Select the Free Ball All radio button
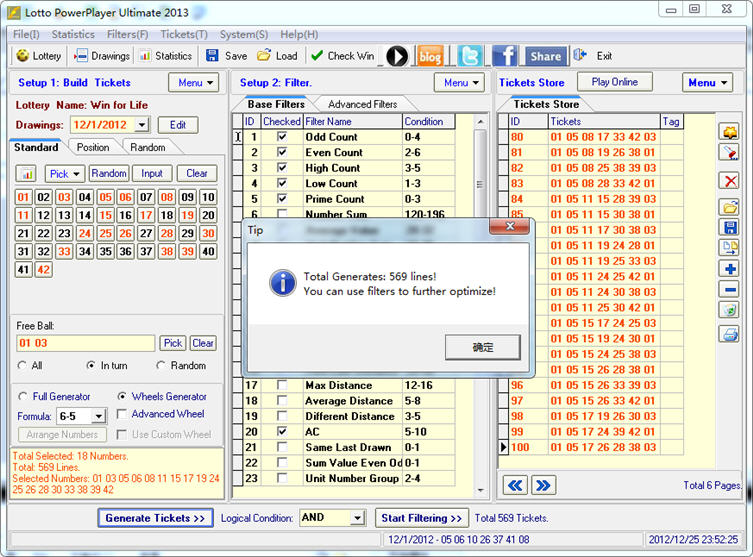 22,365
